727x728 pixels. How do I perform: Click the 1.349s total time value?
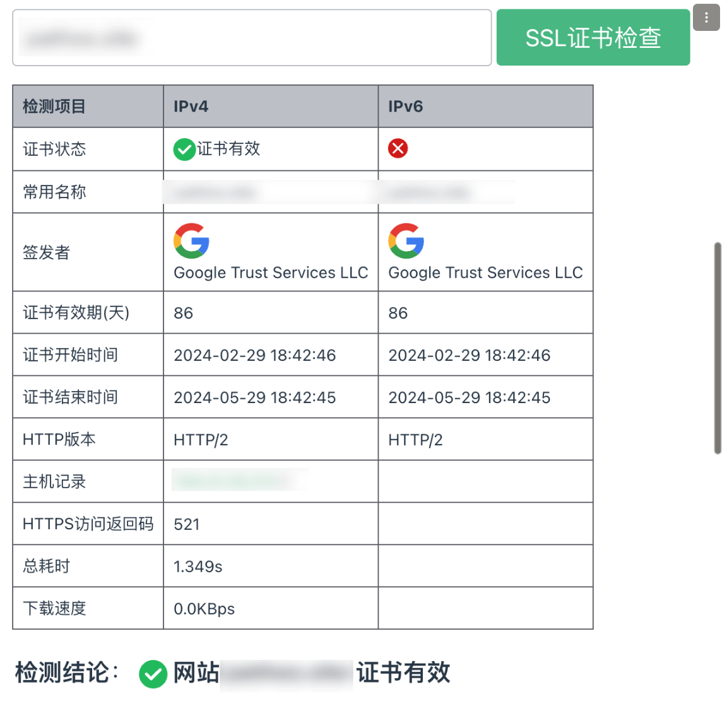(x=198, y=567)
